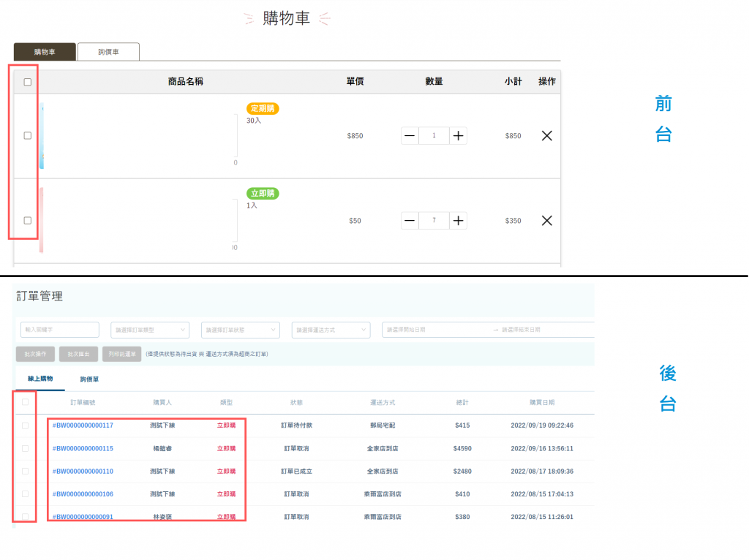Increase quantity of the 定期購 item
749x560 pixels.
(x=458, y=135)
